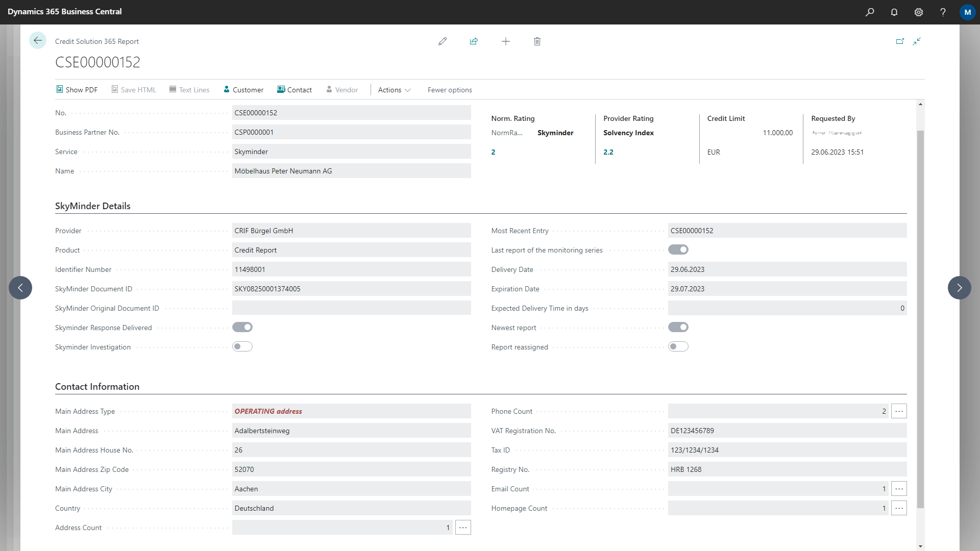Screen dimensions: 980x551
Task: Toggle Newest report switch
Action: coord(678,328)
